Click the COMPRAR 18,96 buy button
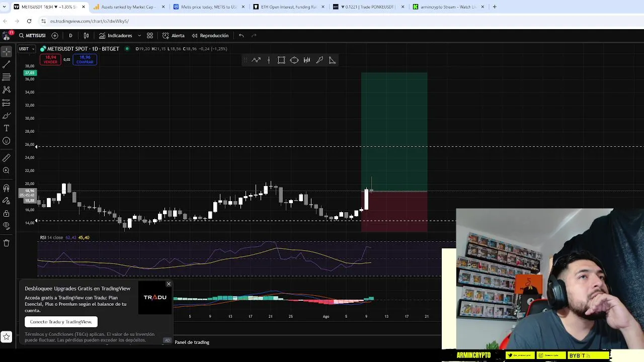Viewport: 644px width, 362px height. click(x=85, y=59)
